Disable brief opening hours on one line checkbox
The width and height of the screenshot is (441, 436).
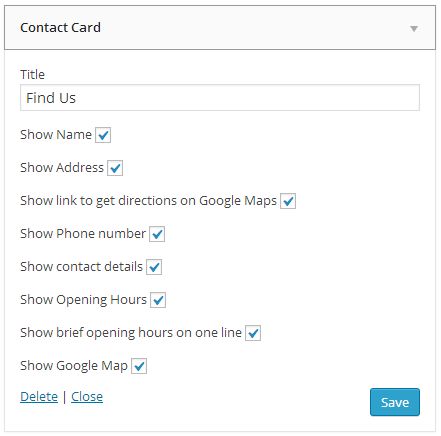pyautogui.click(x=253, y=333)
